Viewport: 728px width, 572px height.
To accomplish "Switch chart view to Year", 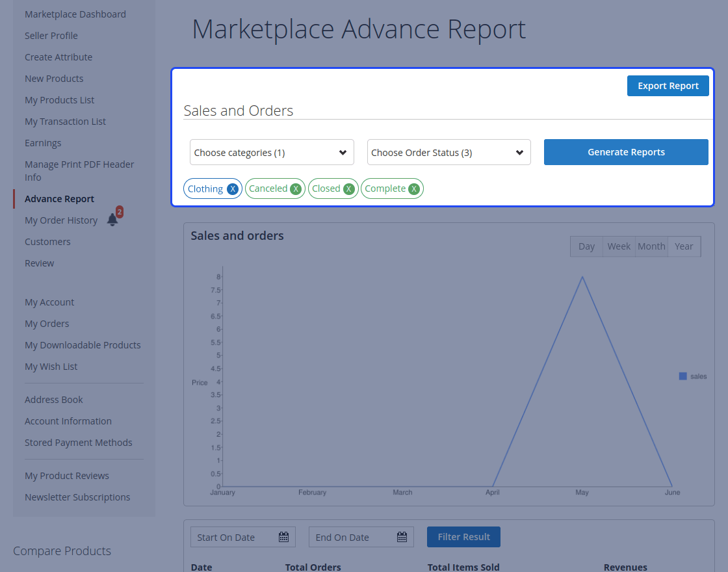I will (684, 246).
